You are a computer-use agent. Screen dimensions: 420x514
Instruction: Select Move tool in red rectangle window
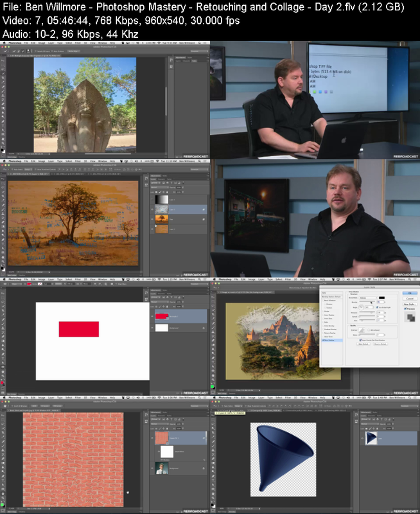pos(3,294)
